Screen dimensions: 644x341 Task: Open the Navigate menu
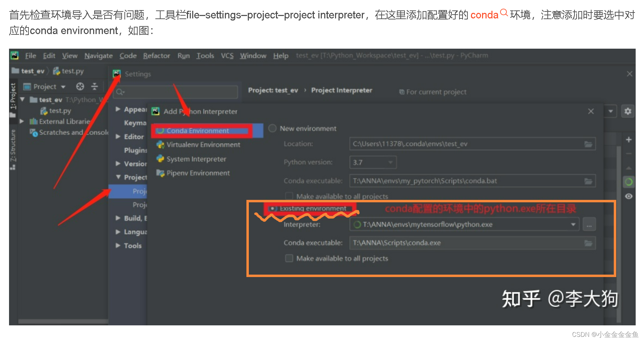pyautogui.click(x=98, y=56)
